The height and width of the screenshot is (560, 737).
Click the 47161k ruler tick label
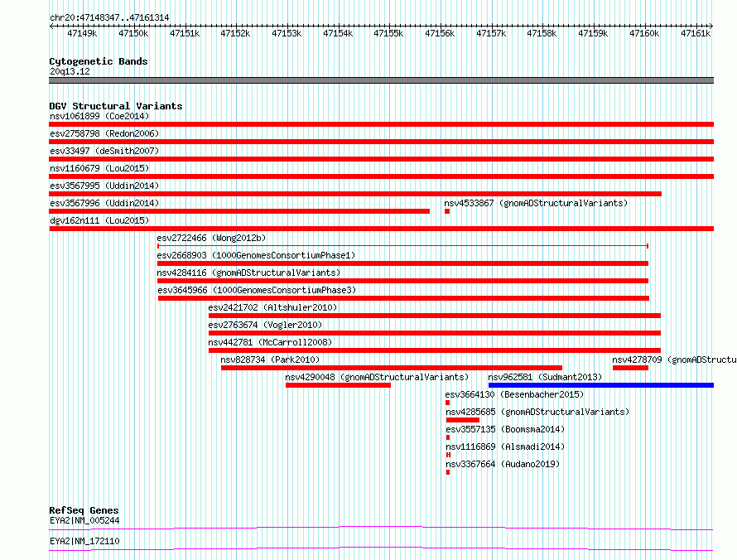pyautogui.click(x=696, y=33)
